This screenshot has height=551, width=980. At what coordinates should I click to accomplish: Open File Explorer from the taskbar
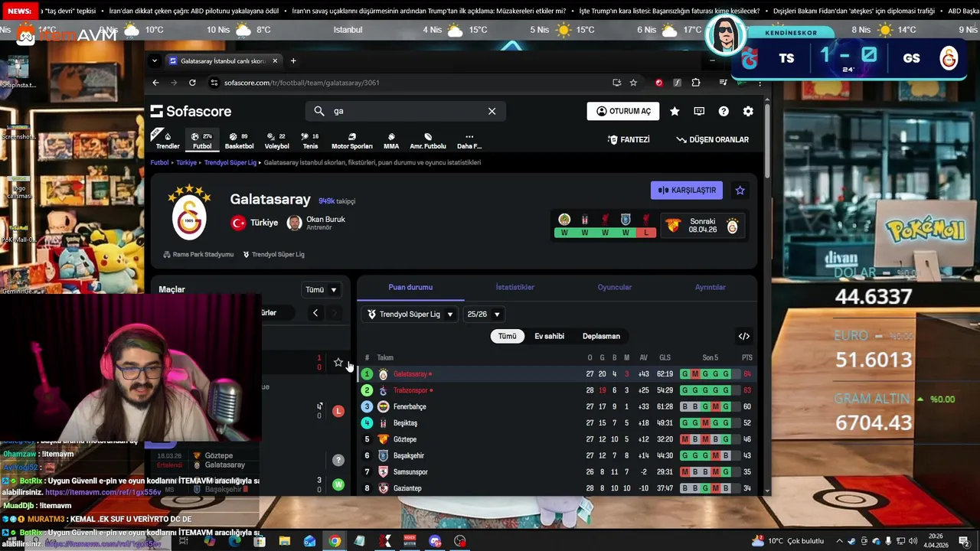click(284, 541)
